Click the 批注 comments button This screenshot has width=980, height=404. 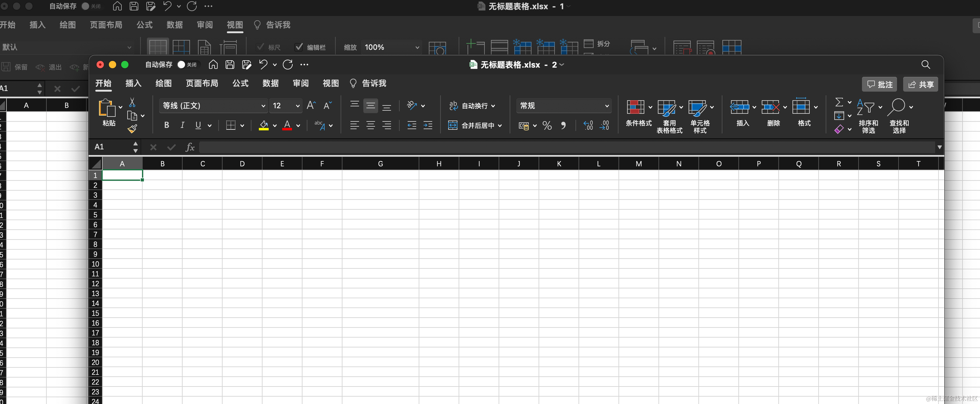tap(880, 85)
